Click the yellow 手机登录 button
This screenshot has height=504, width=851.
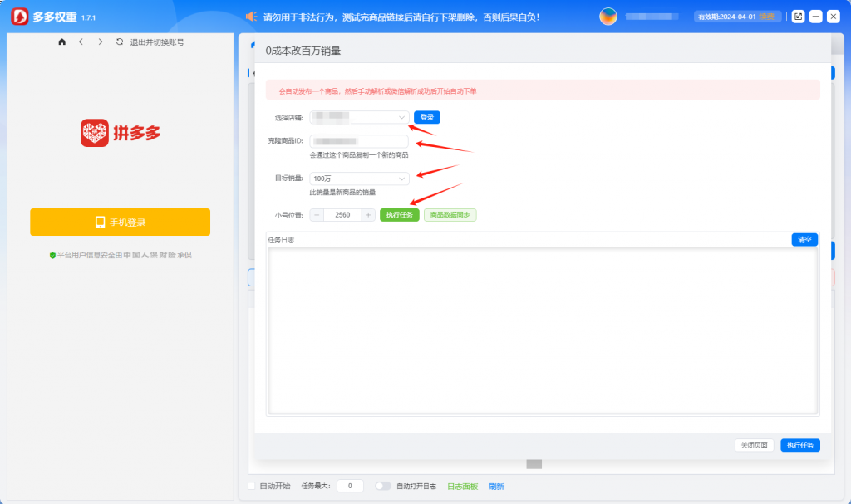click(120, 222)
